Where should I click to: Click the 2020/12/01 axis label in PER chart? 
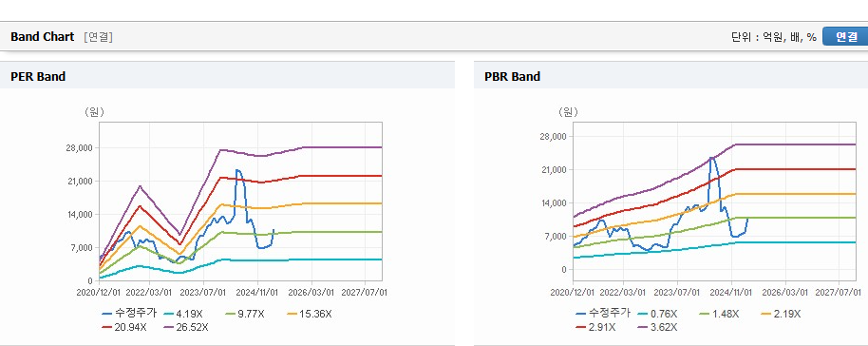coord(100,291)
